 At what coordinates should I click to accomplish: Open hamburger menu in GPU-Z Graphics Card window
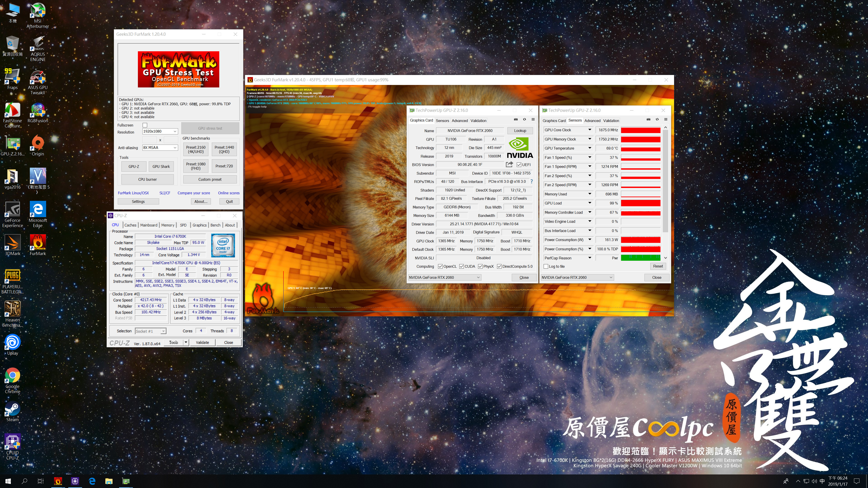point(533,120)
